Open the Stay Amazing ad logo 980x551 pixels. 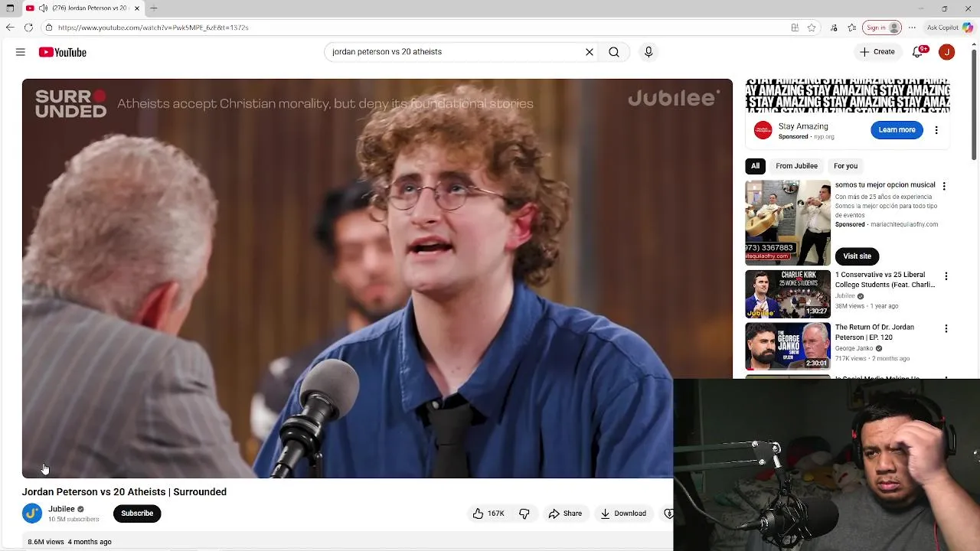tap(763, 130)
